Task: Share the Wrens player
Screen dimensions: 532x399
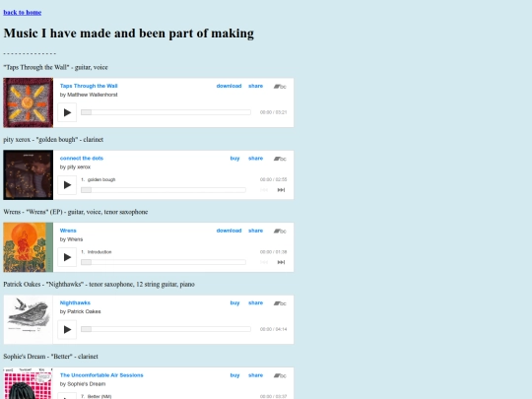Action: pos(255,231)
